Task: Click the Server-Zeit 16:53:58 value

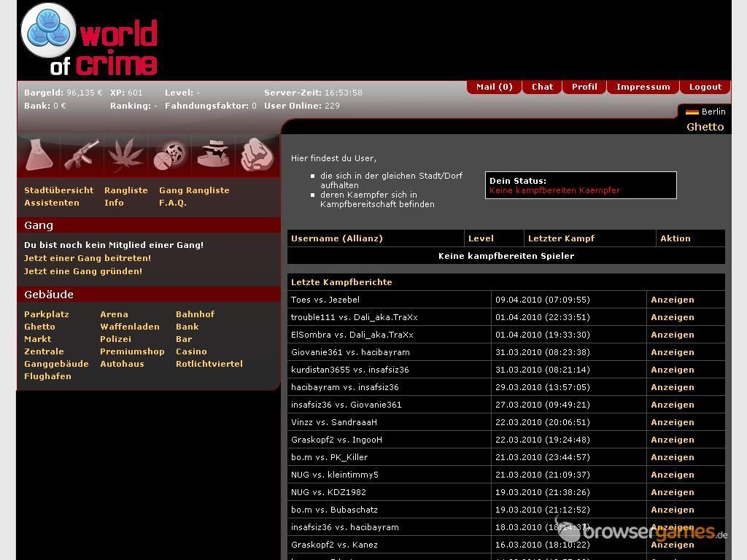Action: [342, 93]
